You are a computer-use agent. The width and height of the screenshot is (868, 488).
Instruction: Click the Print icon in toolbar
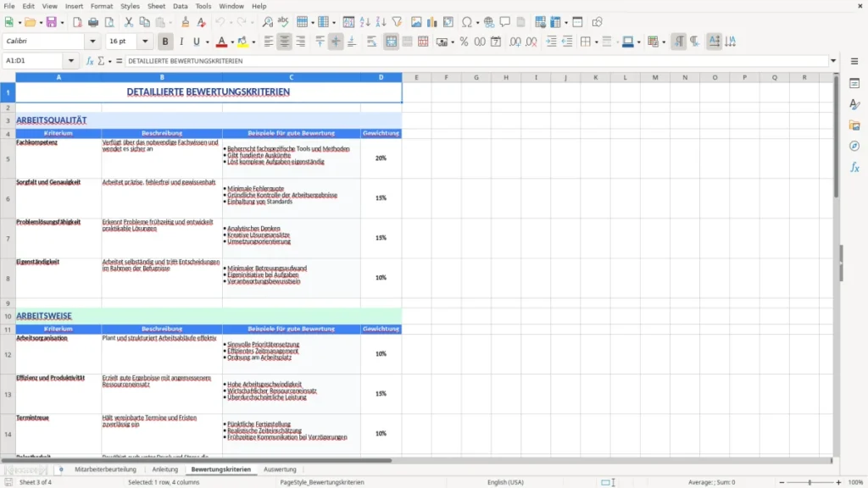coord(93,22)
